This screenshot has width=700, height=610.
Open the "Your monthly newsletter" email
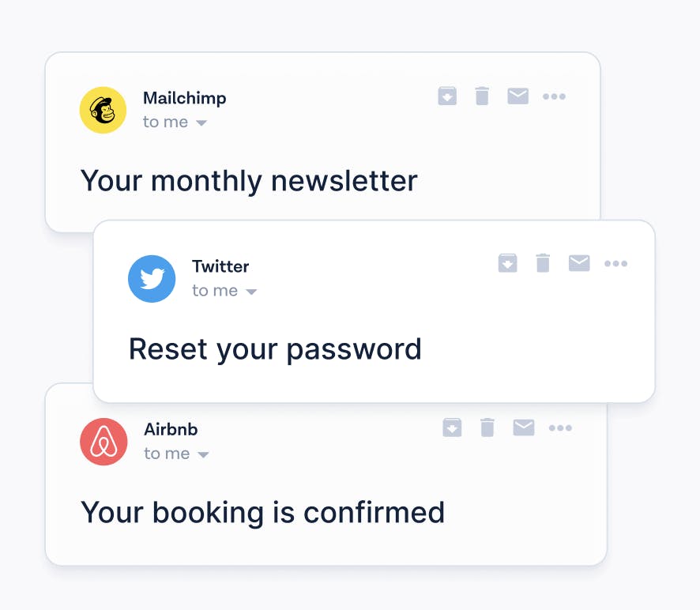tap(249, 181)
